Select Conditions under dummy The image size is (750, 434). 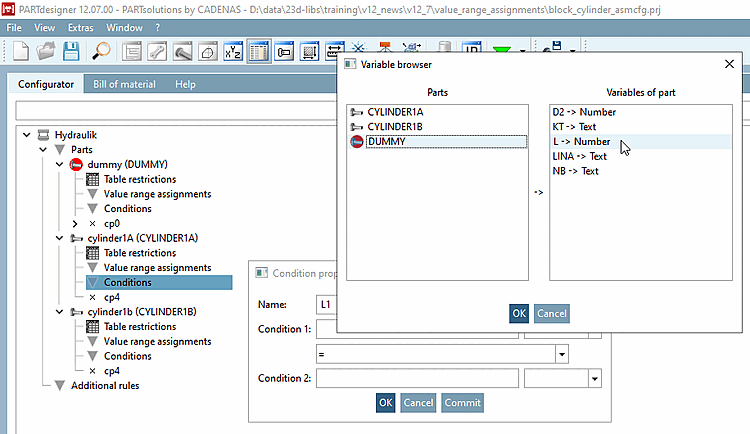127,209
